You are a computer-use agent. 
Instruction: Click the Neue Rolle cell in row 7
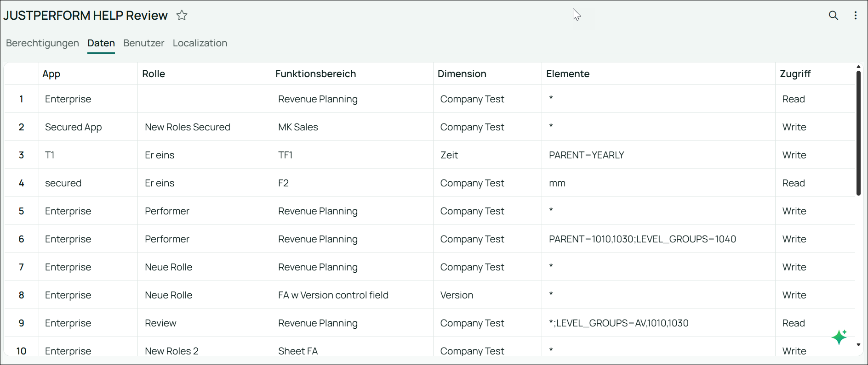204,267
